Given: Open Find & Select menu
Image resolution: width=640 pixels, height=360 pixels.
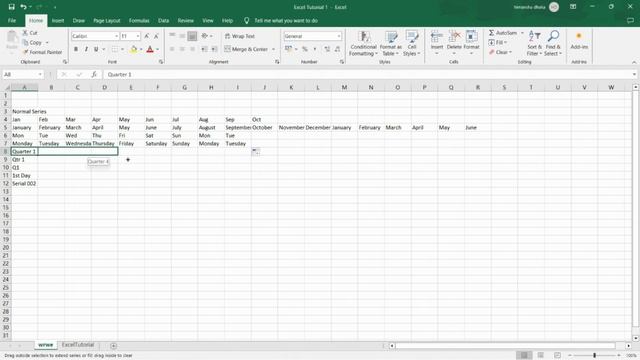Looking at the screenshot, I should coord(553,43).
